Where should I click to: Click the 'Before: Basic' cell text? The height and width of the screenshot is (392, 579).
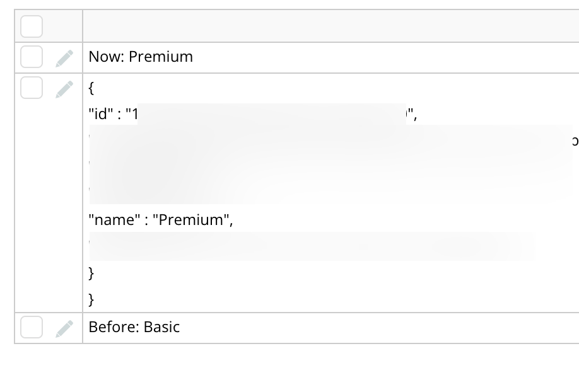point(134,327)
